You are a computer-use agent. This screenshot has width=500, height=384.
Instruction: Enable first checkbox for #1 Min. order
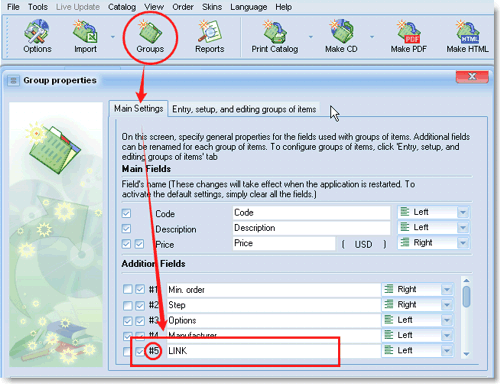pos(127,289)
